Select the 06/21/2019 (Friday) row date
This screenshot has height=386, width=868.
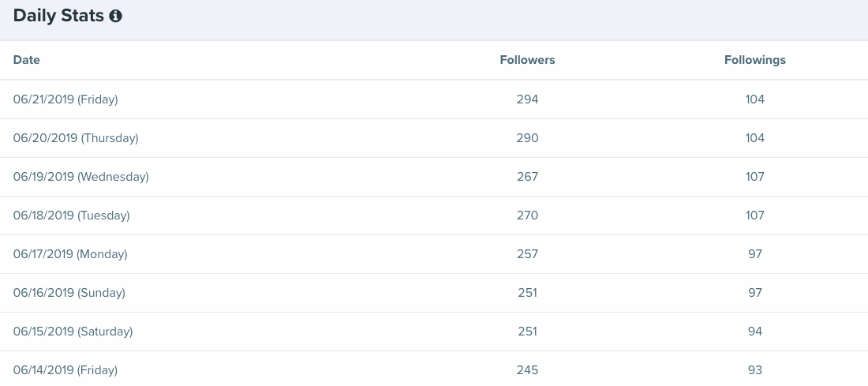coord(65,99)
